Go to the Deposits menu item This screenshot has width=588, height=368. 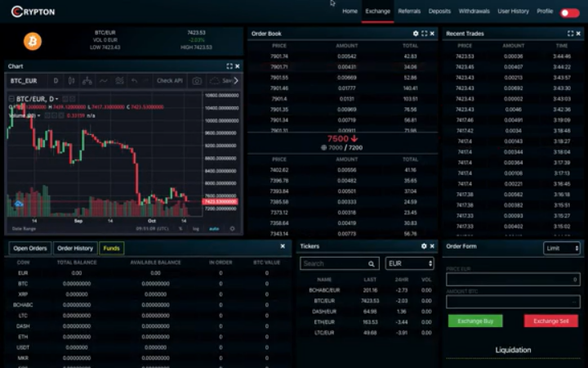(x=439, y=11)
